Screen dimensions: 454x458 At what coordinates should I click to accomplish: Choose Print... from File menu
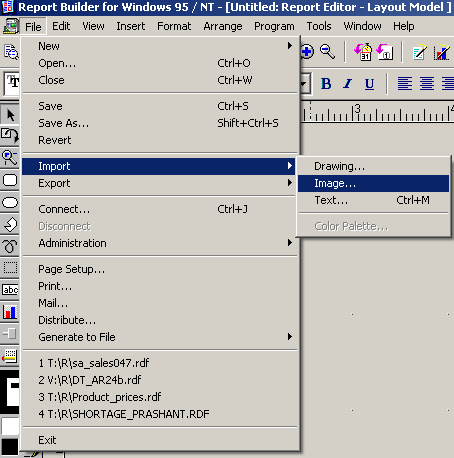click(x=159, y=286)
